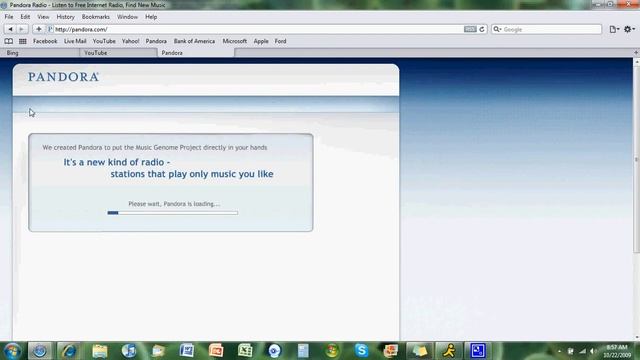The height and width of the screenshot is (360, 640).
Task: Launch Internet Explorer from the taskbar
Action: [69, 351]
